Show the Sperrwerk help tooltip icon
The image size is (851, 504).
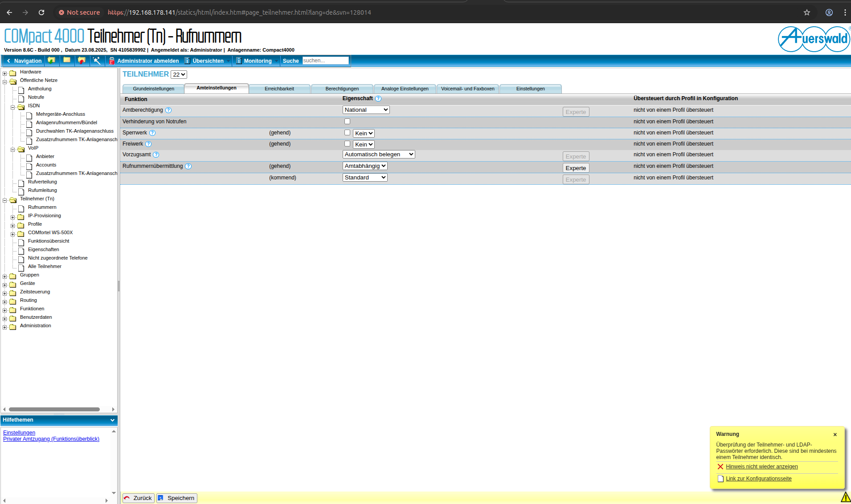click(x=152, y=133)
